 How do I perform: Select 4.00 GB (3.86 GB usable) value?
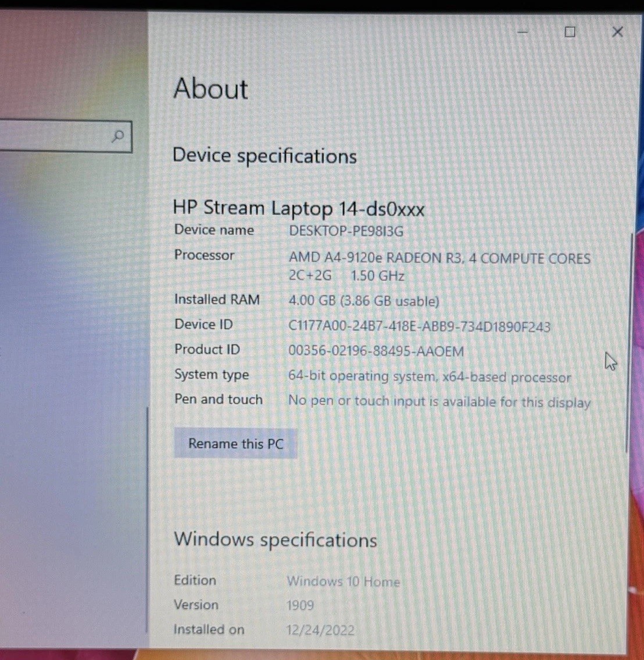click(x=364, y=301)
